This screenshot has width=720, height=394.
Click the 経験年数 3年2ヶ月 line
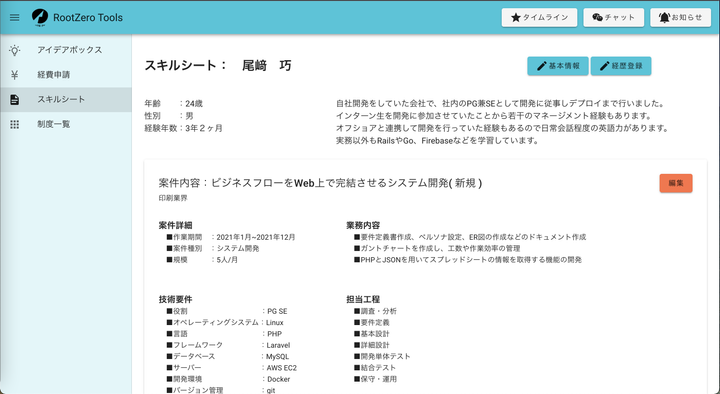pyautogui.click(x=184, y=128)
